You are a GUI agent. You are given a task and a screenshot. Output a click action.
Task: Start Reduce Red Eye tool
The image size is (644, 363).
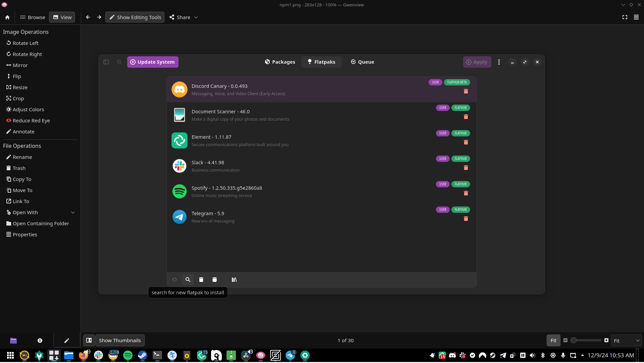[28, 121]
